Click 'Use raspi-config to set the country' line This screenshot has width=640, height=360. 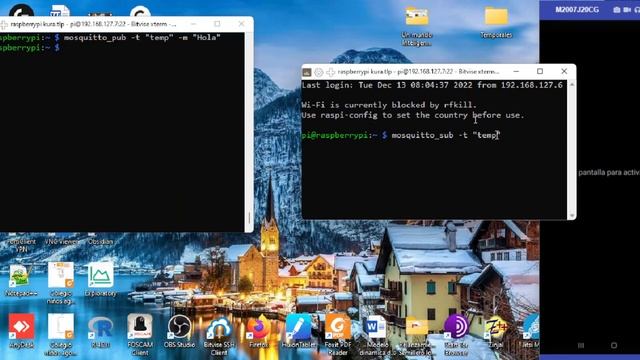coord(413,115)
